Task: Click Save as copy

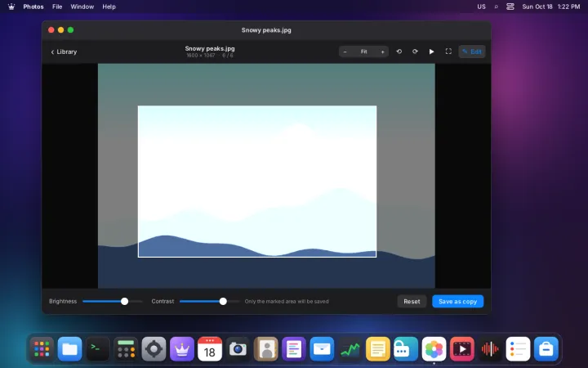Action: pos(457,301)
